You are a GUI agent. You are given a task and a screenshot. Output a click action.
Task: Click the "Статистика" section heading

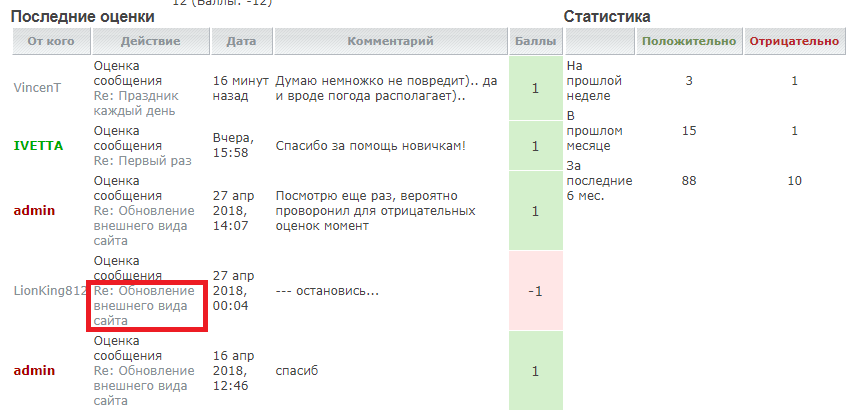click(607, 17)
